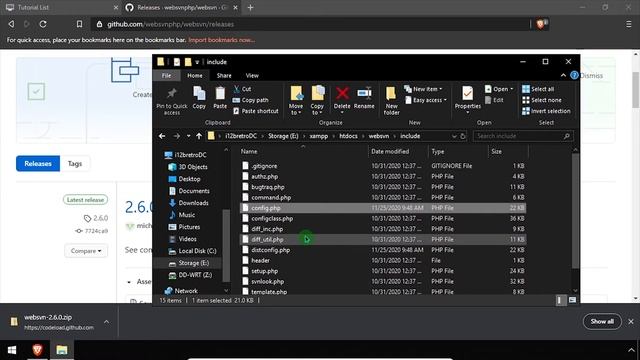
Task: Open the New item dropdown
Action: point(423,89)
